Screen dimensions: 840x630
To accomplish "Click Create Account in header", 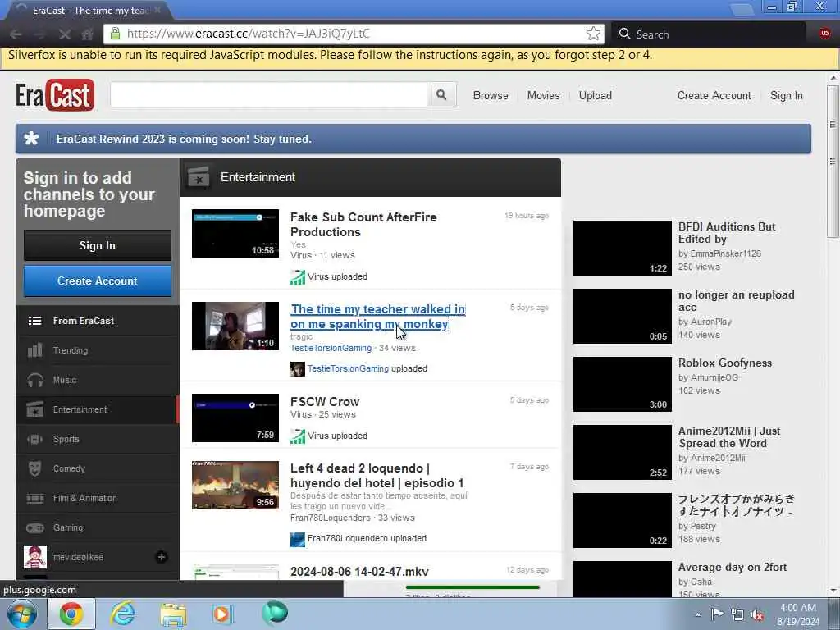I will coord(714,95).
